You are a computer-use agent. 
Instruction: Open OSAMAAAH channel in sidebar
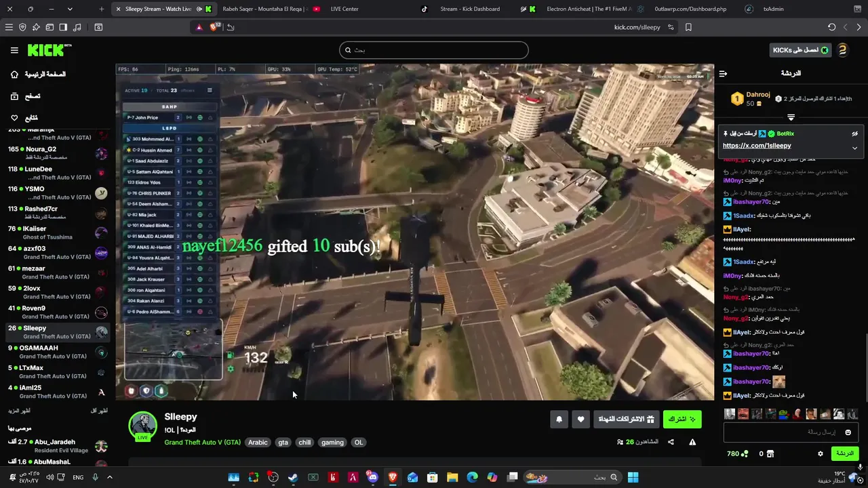click(x=58, y=352)
